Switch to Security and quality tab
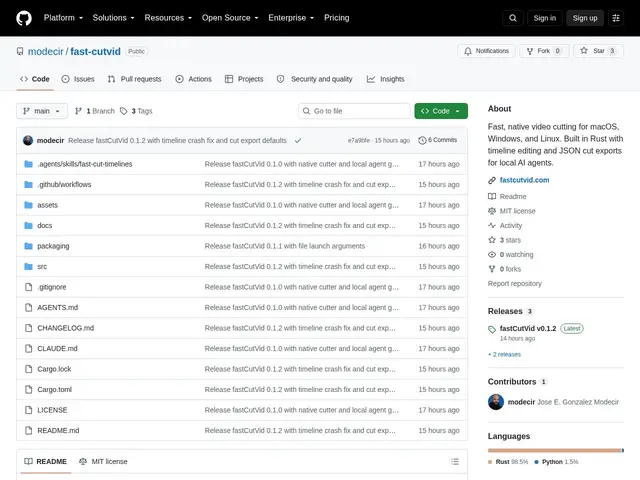This screenshot has width=640, height=480. click(314, 79)
